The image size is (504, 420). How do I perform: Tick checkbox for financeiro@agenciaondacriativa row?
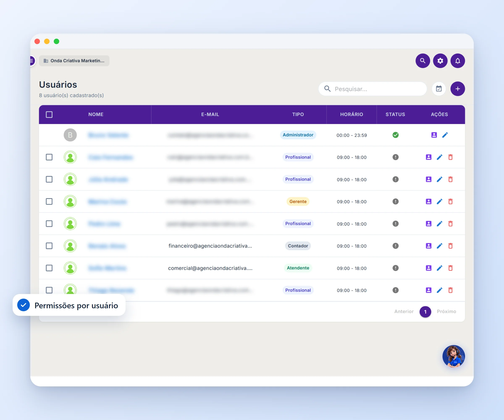tap(49, 246)
